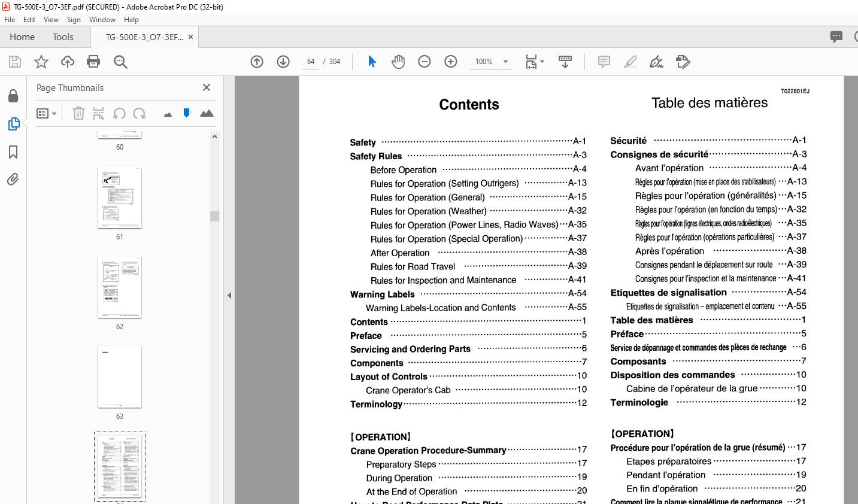Click the Print file icon

[93, 62]
